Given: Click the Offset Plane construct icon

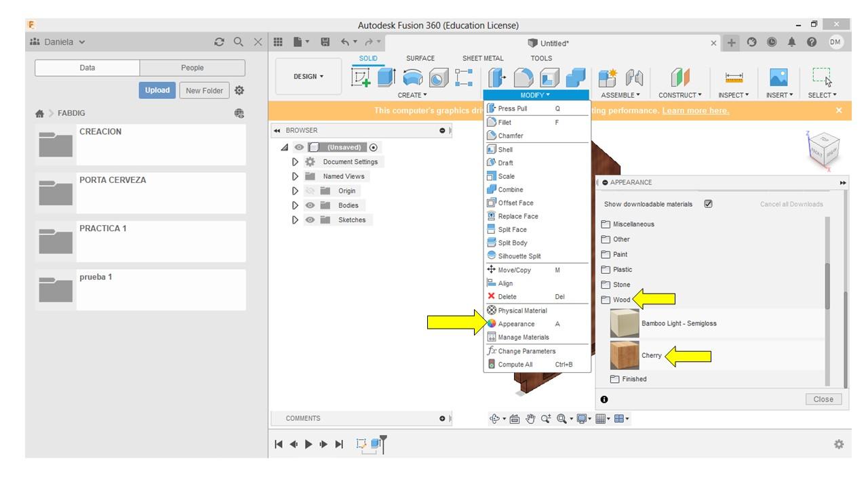Looking at the screenshot, I should coord(680,78).
